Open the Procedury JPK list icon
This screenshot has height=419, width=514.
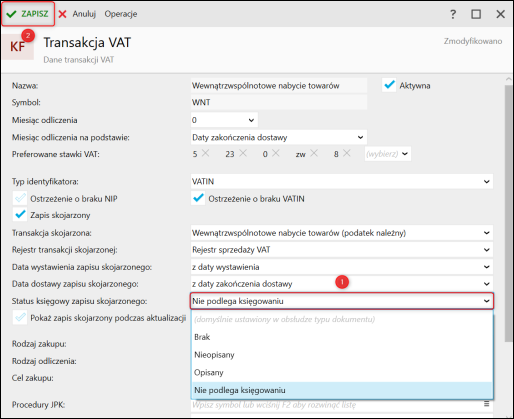pyautogui.click(x=486, y=404)
